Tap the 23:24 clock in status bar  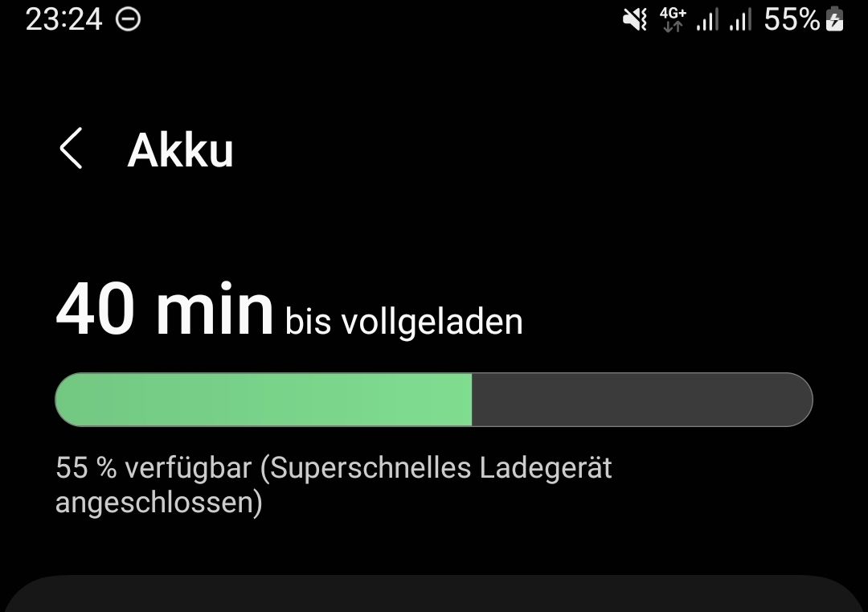pos(63,20)
